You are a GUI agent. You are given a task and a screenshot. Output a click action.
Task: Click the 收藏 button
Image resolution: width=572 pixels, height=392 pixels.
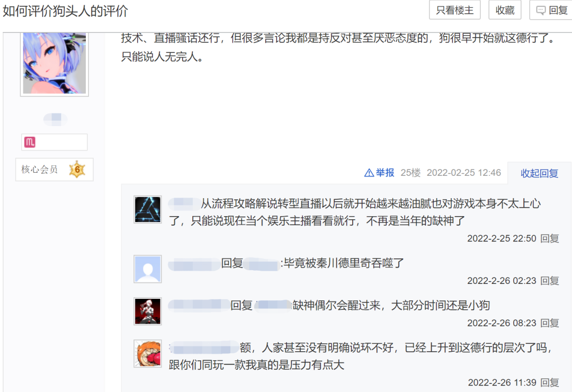505,10
